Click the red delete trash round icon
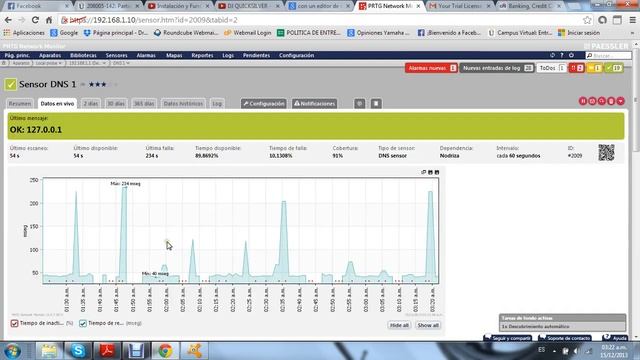The height and width of the screenshot is (360, 640). click(611, 101)
